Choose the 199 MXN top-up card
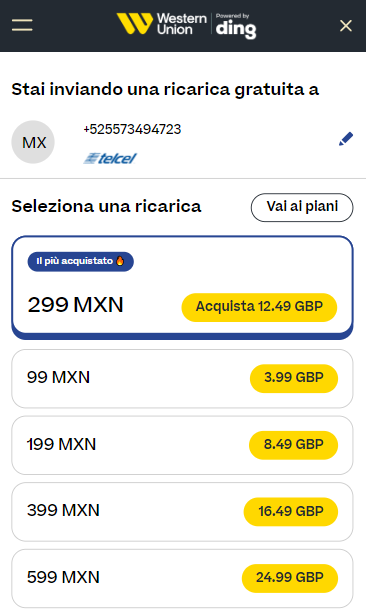 [x=182, y=445]
